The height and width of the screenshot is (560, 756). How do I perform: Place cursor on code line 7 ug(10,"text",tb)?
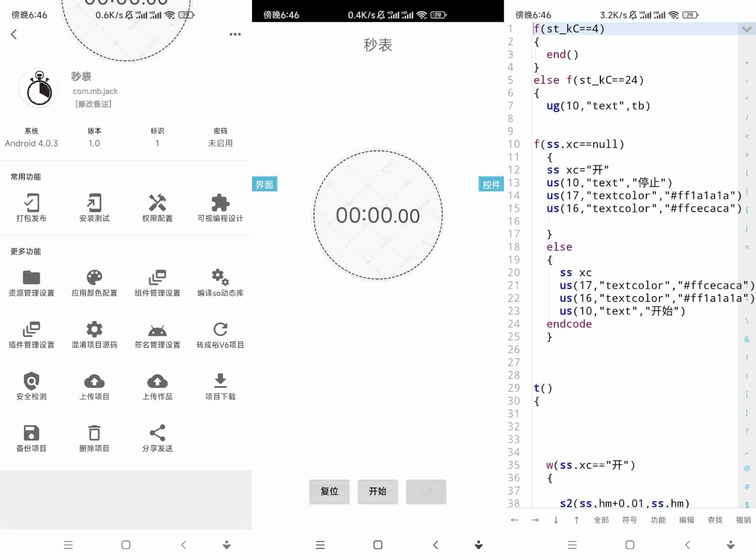click(x=598, y=106)
